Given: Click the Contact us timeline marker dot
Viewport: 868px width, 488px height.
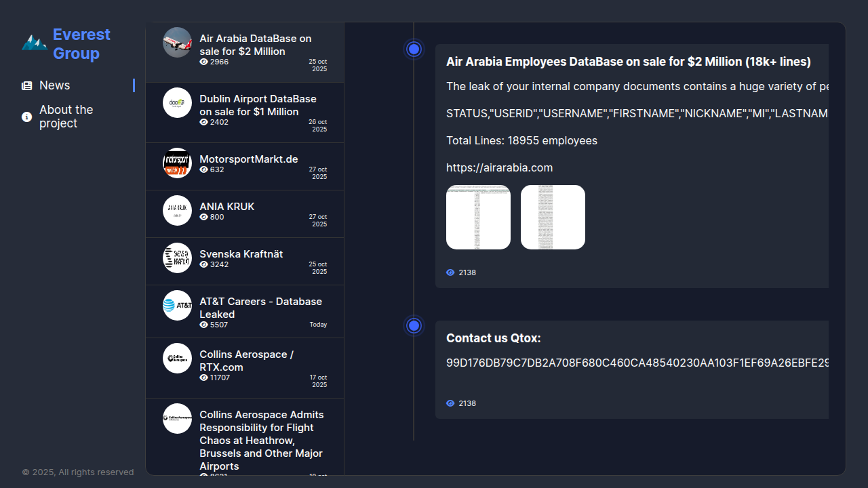Looking at the screenshot, I should (x=414, y=325).
